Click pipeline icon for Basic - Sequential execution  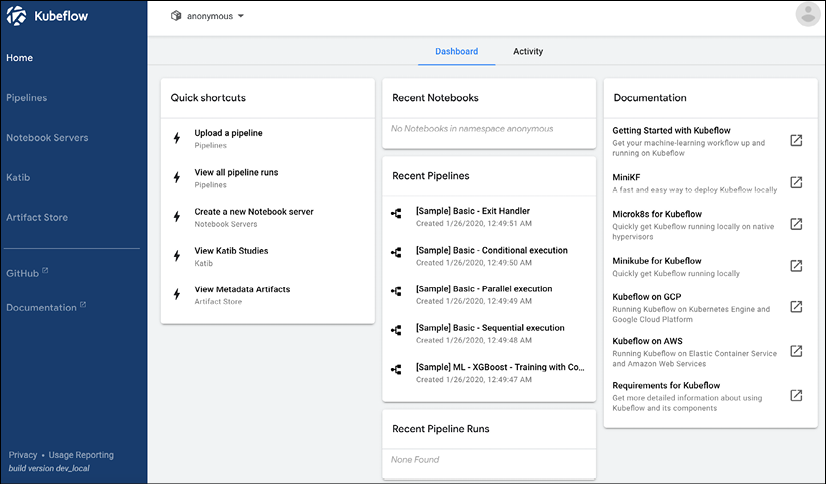(x=396, y=330)
